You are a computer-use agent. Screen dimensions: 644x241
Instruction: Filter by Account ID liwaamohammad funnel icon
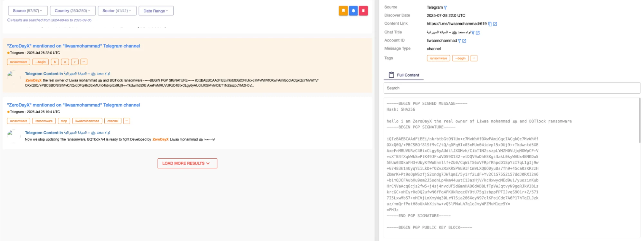pyautogui.click(x=459, y=41)
